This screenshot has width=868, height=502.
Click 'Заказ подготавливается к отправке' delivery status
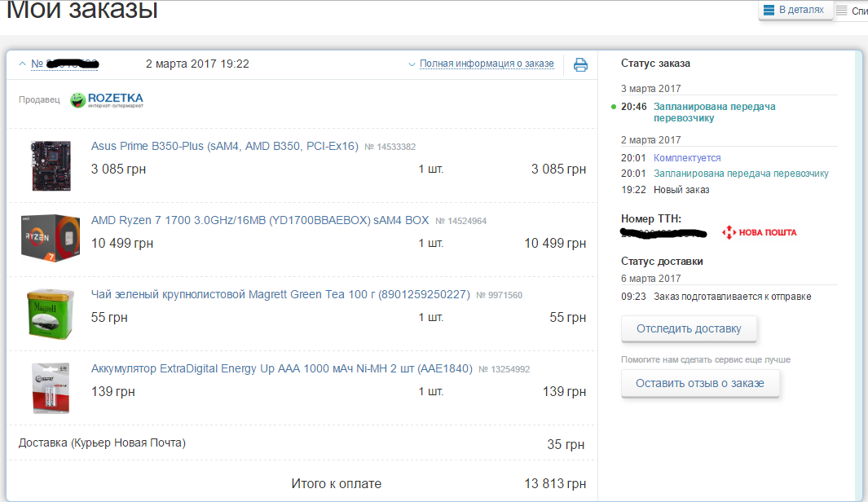tap(733, 297)
